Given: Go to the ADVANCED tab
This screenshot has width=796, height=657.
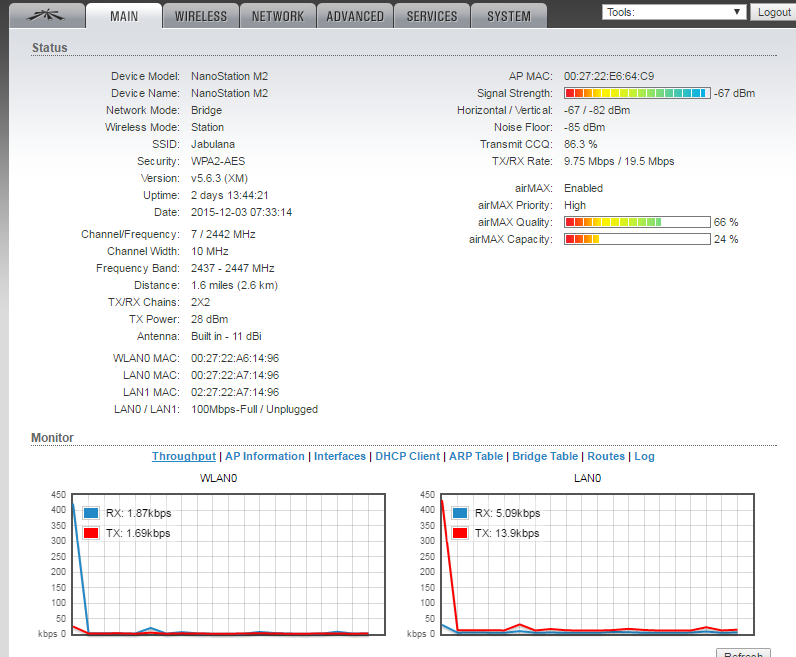Looking at the screenshot, I should point(355,16).
